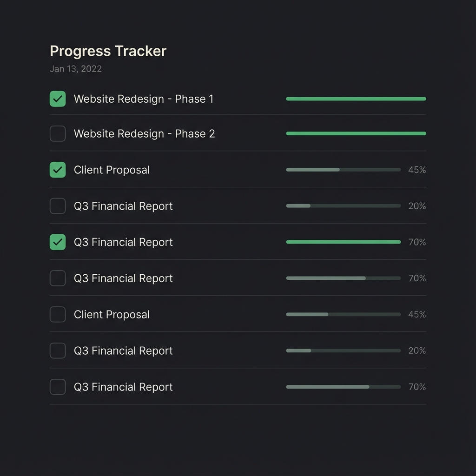Viewport: 476px width, 476px height.
Task: Click the full green progress bar of Phase 1
Action: [x=356, y=99]
